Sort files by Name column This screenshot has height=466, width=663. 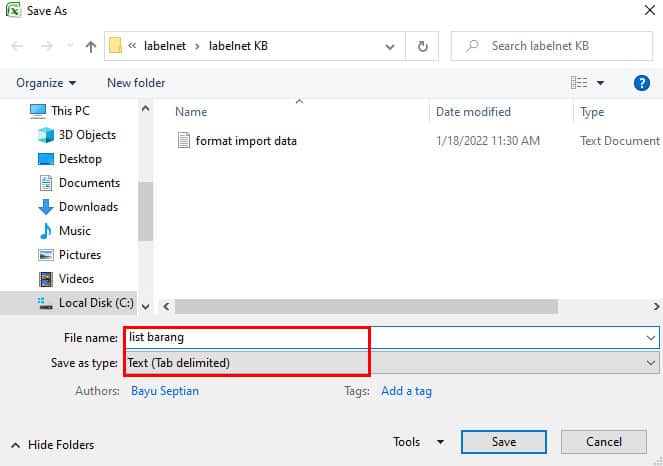[191, 112]
